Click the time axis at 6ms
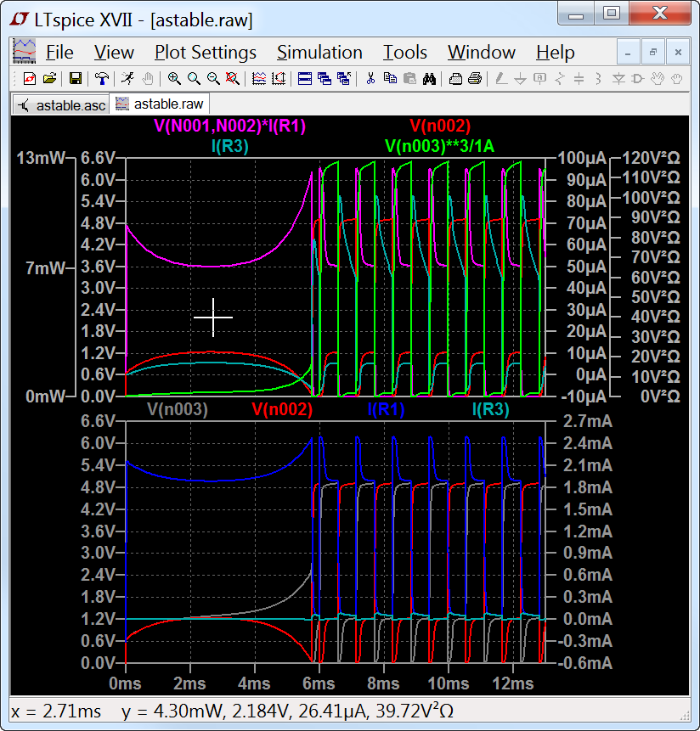 [x=318, y=683]
